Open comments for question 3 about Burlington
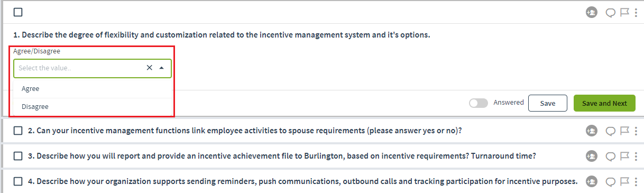 (611, 157)
